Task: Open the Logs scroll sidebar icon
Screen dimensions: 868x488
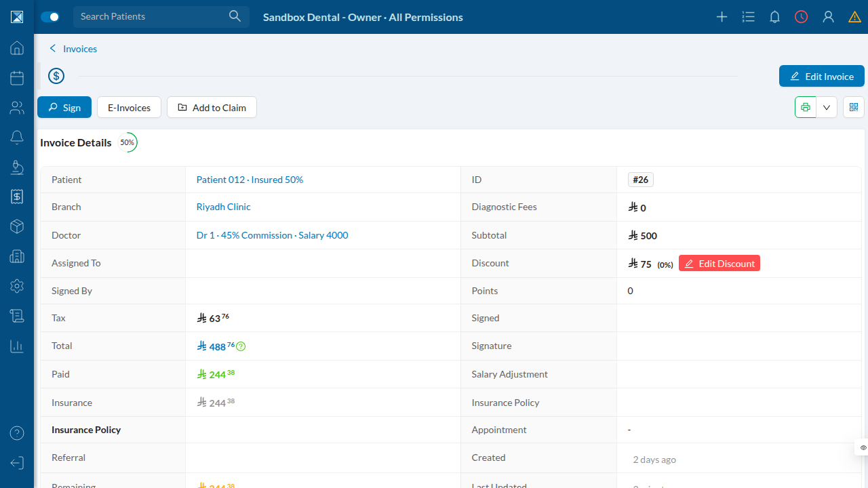Action: 17,316
